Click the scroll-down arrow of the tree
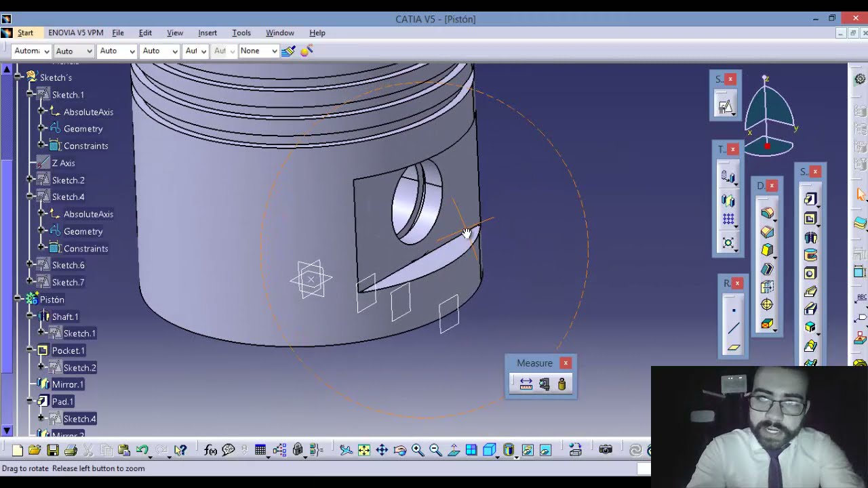 (x=7, y=430)
